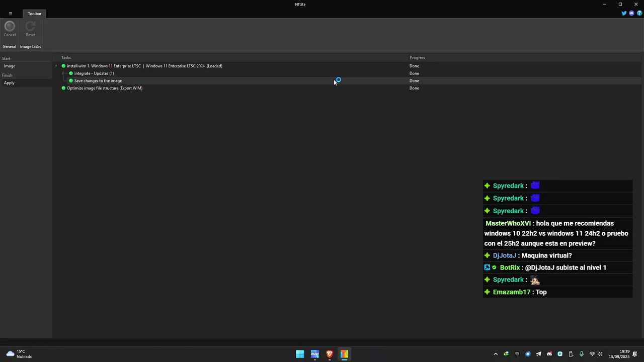The height and width of the screenshot is (362, 644).
Task: Click green status dot of install.wim task
Action: 63,66
